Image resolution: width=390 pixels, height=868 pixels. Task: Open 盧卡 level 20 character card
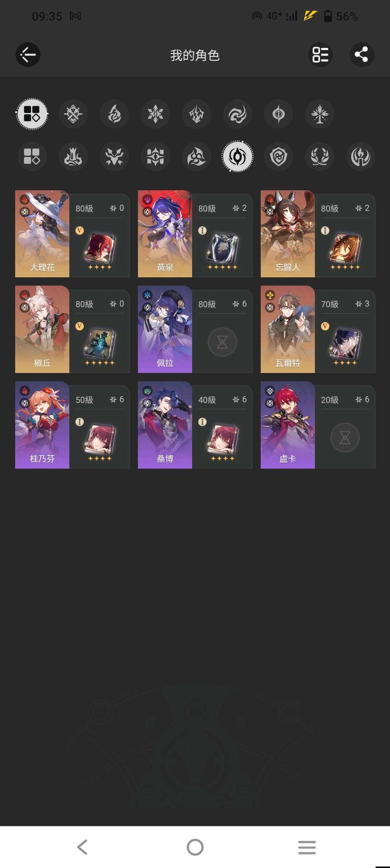[318, 425]
